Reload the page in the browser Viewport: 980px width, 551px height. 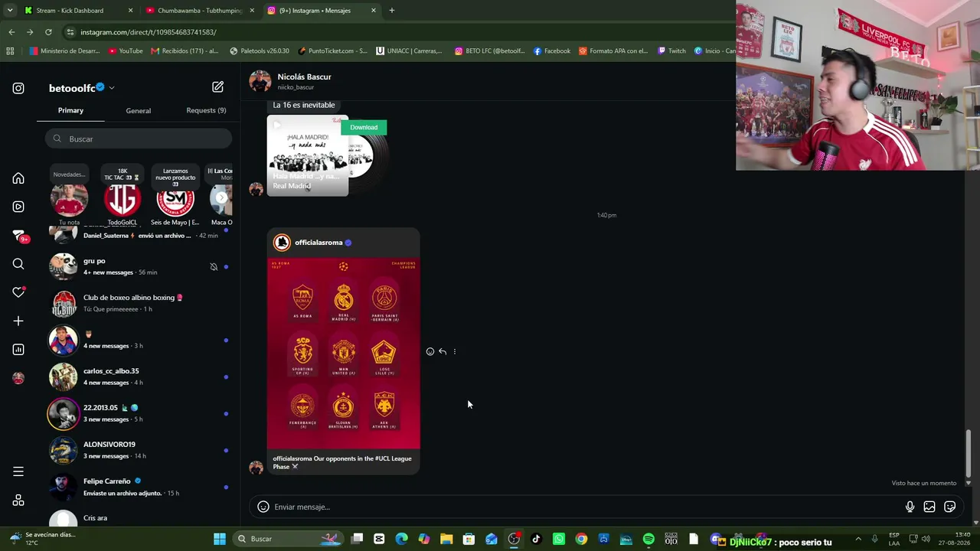[x=48, y=32]
